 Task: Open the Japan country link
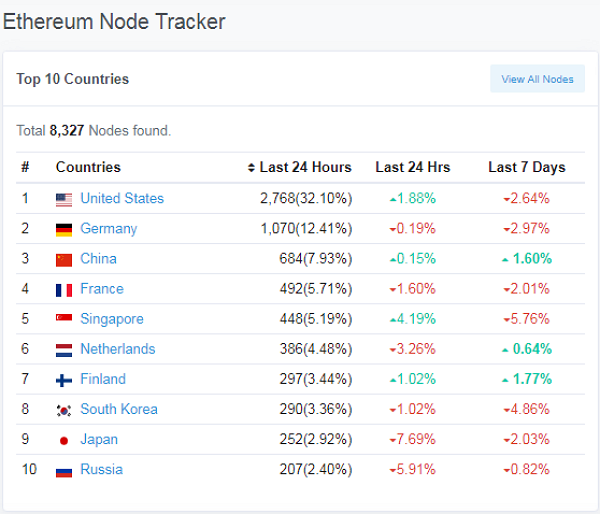(99, 439)
